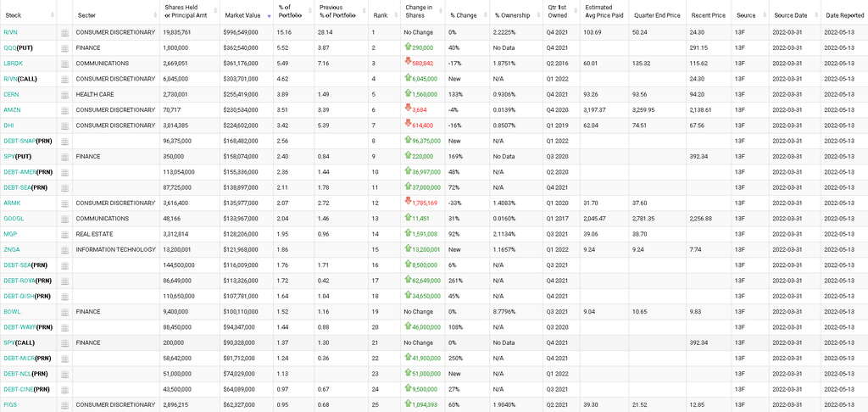The width and height of the screenshot is (868, 412).
Task: Open the grid icon in the LBRDK row
Action: click(64, 64)
